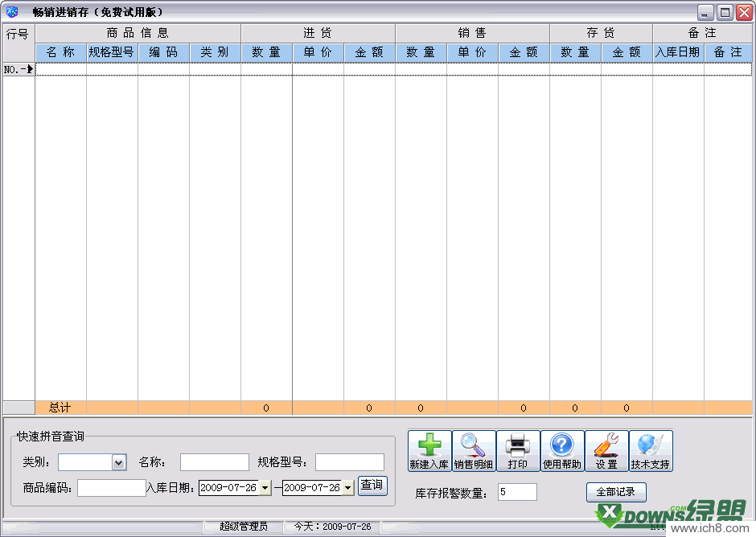Expand the 类别 dropdown list
This screenshot has height=537, width=756.
pos(119,462)
